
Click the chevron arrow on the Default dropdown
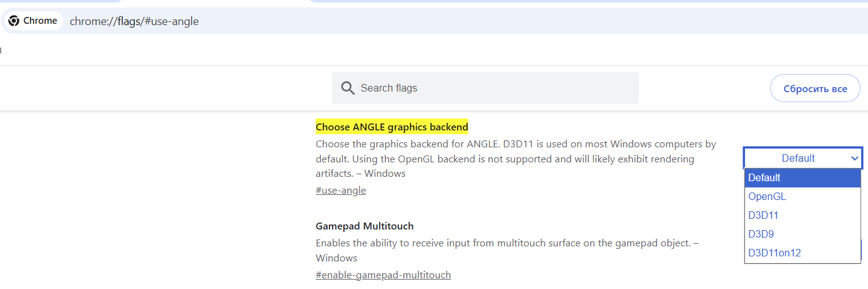coord(854,159)
